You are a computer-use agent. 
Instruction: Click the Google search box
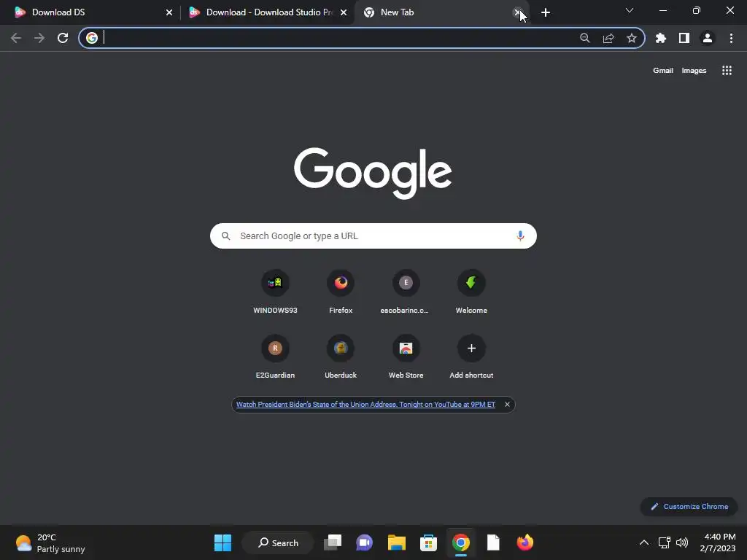[373, 236]
